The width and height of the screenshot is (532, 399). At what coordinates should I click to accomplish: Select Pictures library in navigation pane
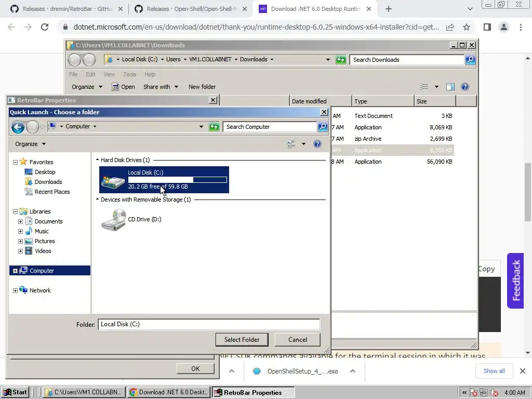click(45, 241)
